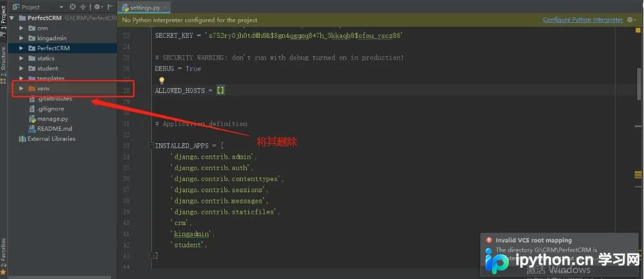Click the SECRET_KEY string value
644x279 pixels.
[304, 36]
